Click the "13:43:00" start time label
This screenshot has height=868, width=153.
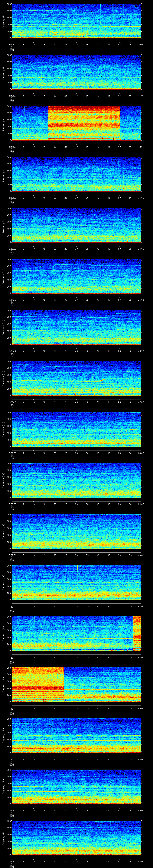[x=12, y=759]
